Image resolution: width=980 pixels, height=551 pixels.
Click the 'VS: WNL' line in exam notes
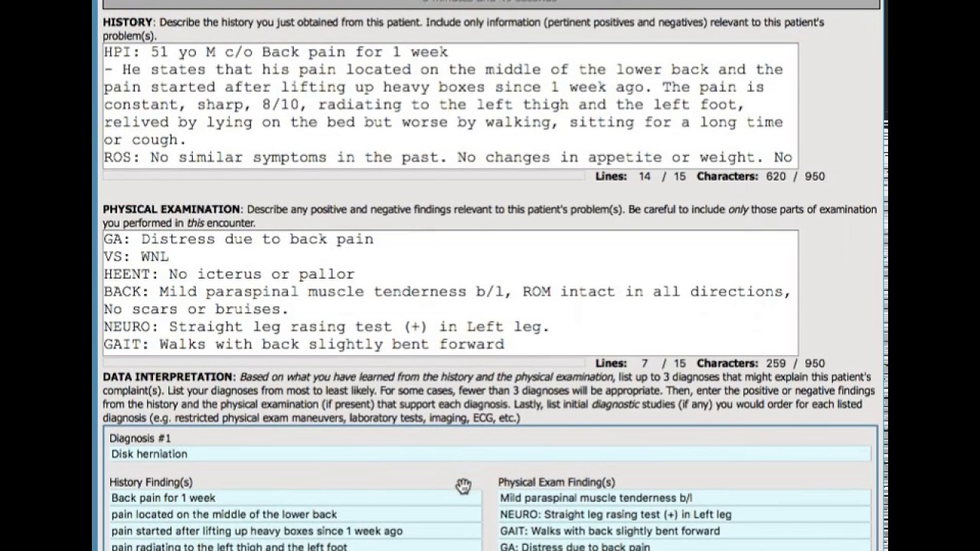[136, 256]
